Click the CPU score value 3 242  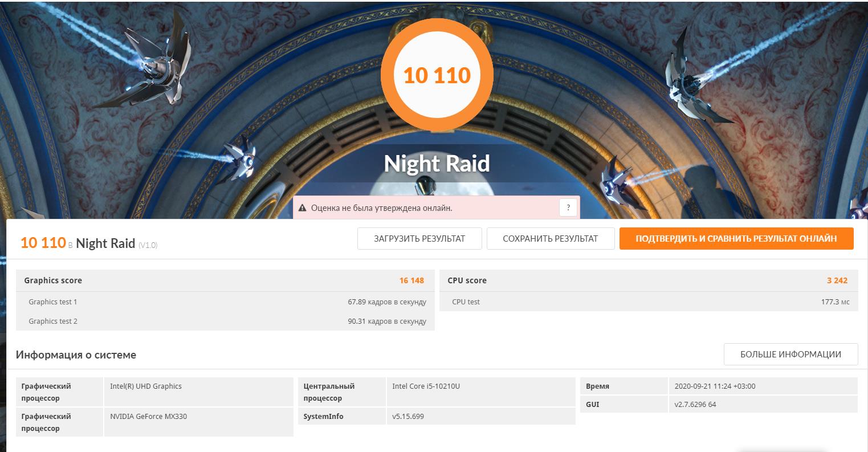(837, 280)
